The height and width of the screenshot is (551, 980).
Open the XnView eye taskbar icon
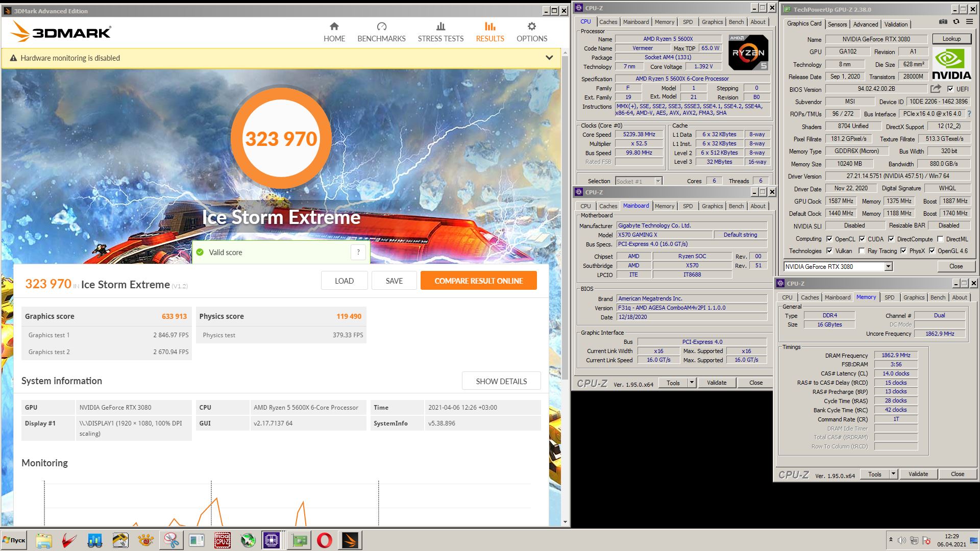(146, 540)
